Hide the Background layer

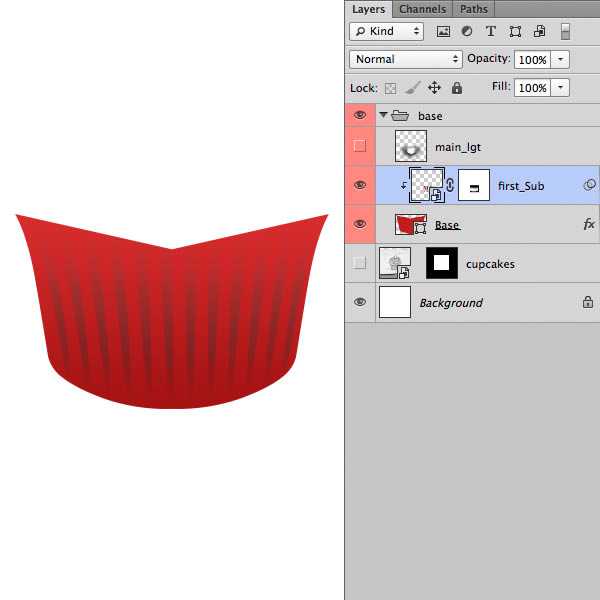[360, 302]
